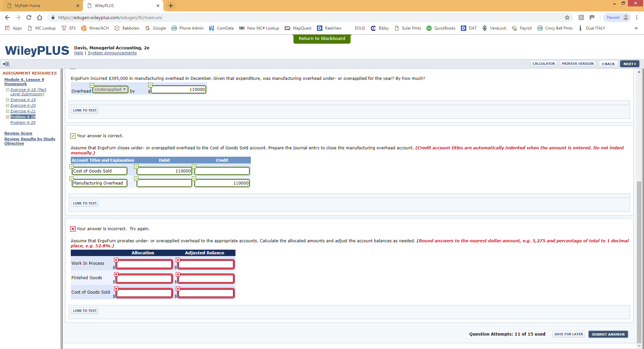
Task: Open the Google bookmark
Action: click(156, 28)
